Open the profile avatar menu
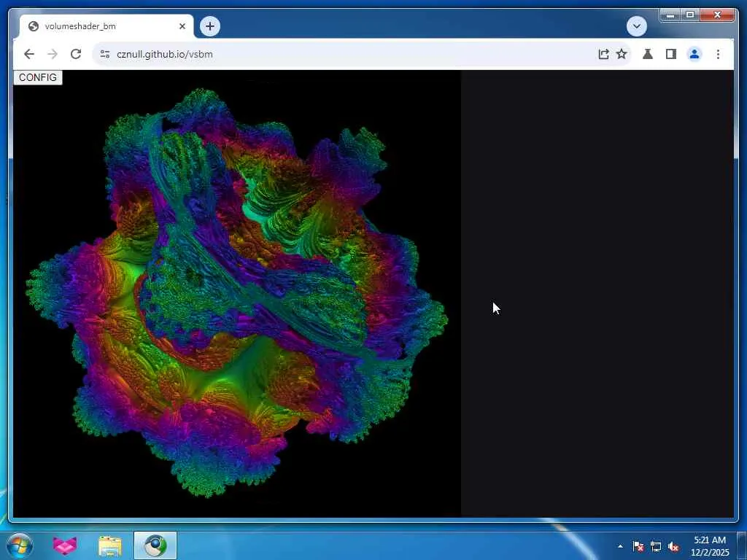Screen dimensions: 747x560 694,54
